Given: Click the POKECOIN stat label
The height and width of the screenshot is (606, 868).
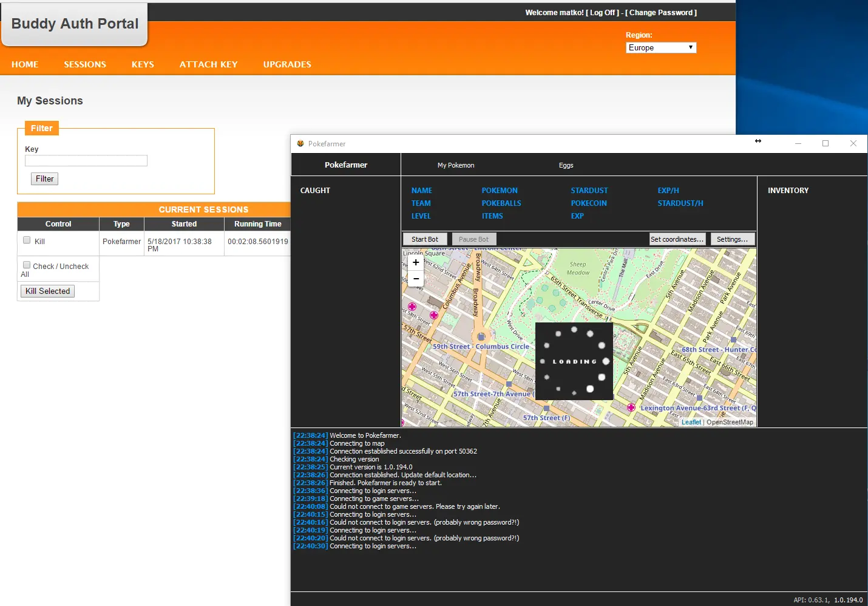Looking at the screenshot, I should (589, 203).
